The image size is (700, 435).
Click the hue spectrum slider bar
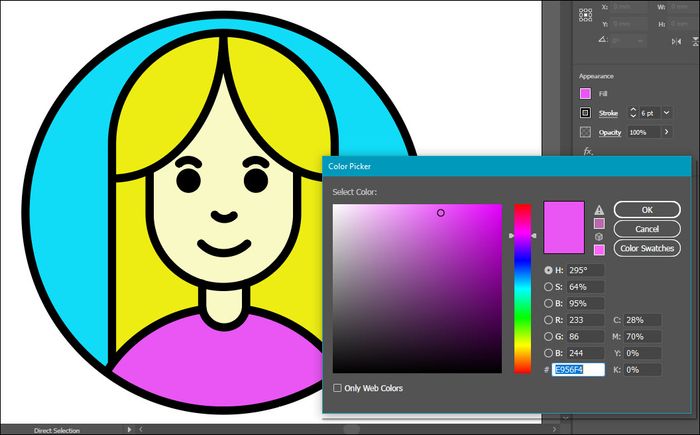[522, 289]
